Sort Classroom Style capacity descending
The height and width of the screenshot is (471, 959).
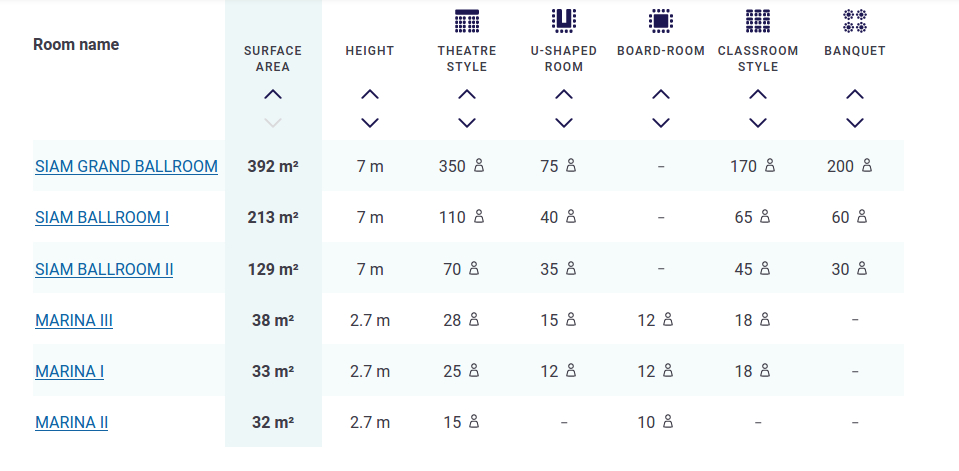(x=758, y=122)
